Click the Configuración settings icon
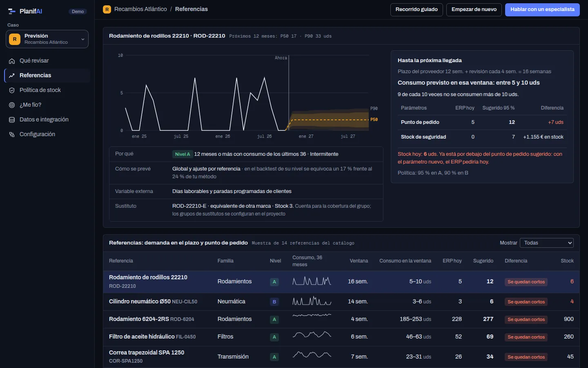Viewport: 588px width, 368px height. pos(12,135)
